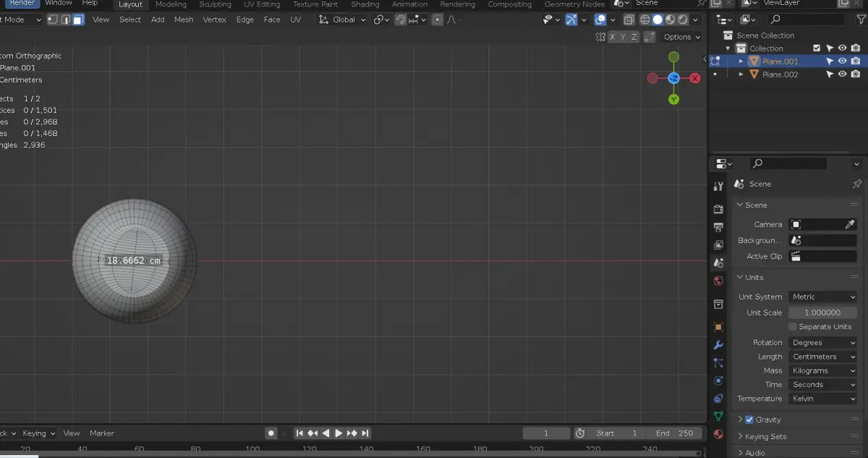The height and width of the screenshot is (458, 868).
Task: Toggle Z mirror axis
Action: click(x=634, y=37)
